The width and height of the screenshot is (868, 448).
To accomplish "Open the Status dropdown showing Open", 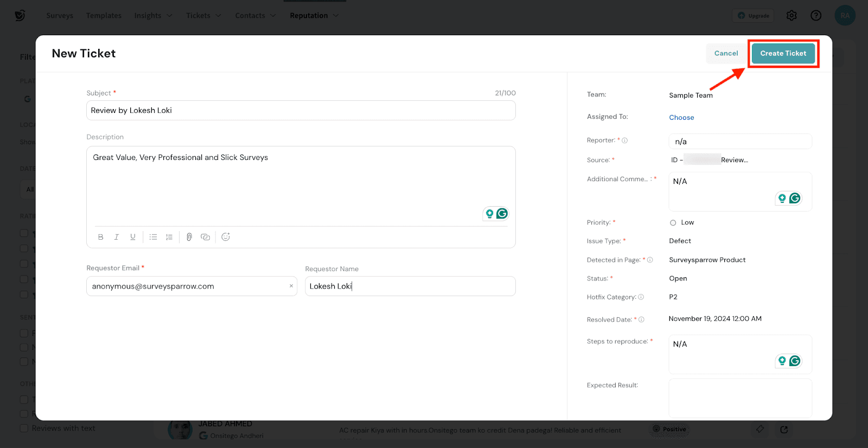I will [x=678, y=278].
